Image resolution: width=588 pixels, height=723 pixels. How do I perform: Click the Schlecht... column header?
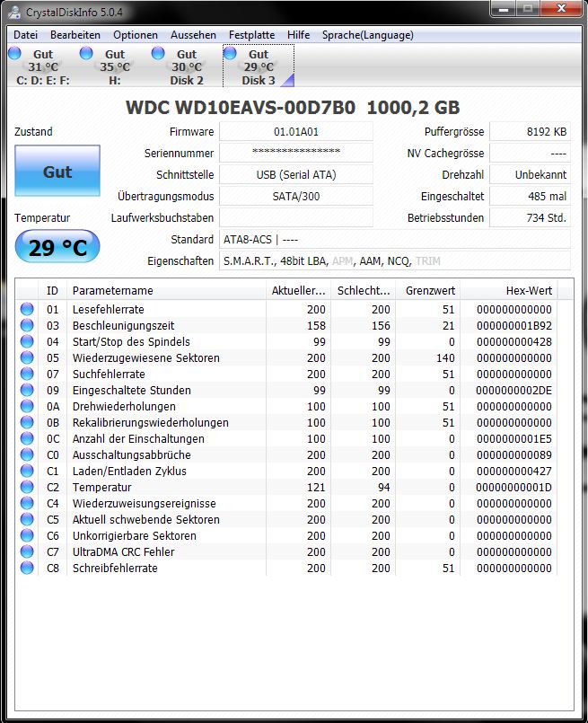pyautogui.click(x=364, y=290)
